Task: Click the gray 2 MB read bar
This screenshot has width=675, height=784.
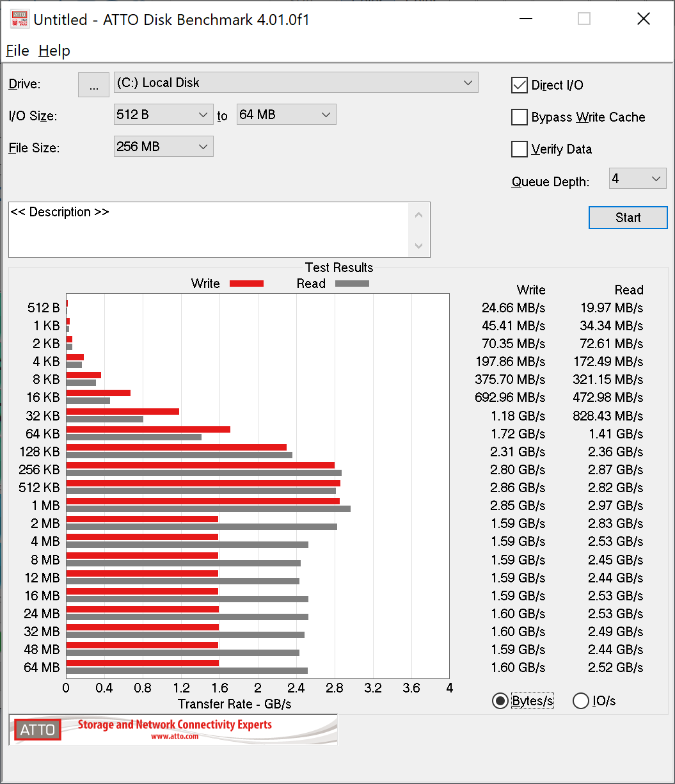Action: pos(202,527)
